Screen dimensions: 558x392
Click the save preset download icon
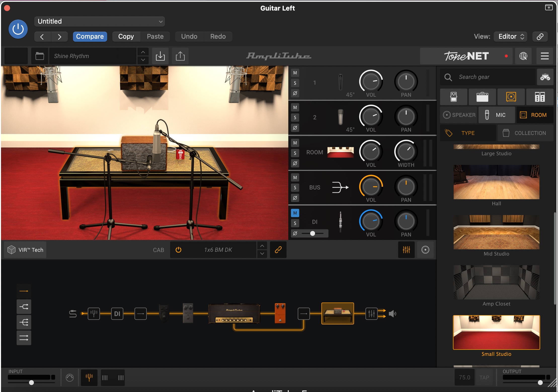pos(160,56)
